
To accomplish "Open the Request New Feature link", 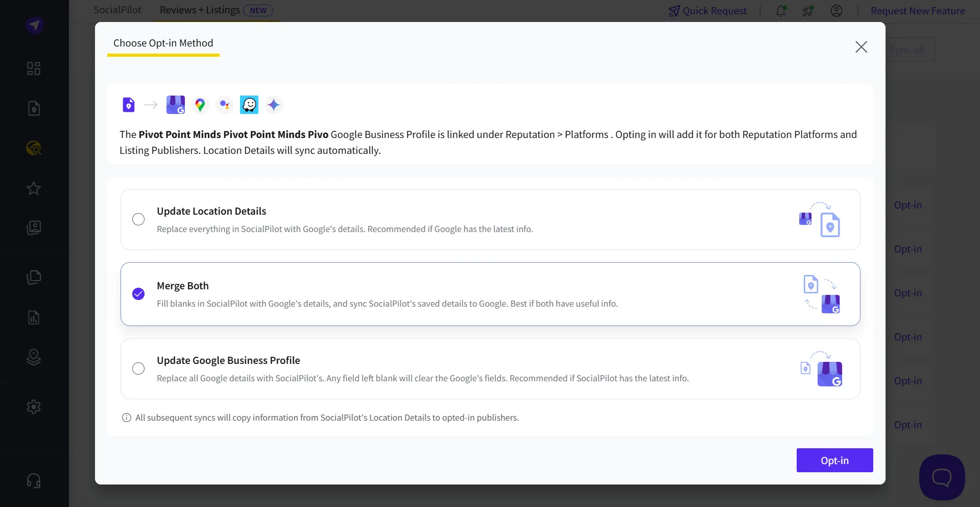I will pos(918,11).
